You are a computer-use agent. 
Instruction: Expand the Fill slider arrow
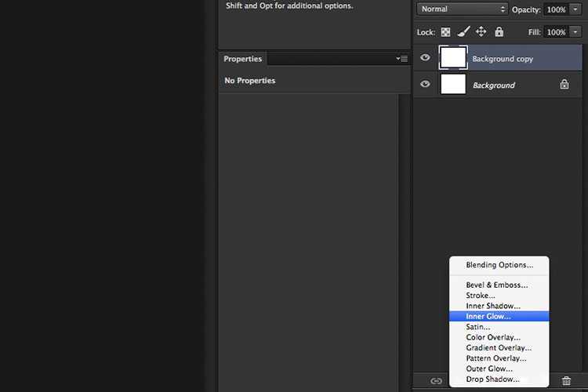tap(575, 32)
